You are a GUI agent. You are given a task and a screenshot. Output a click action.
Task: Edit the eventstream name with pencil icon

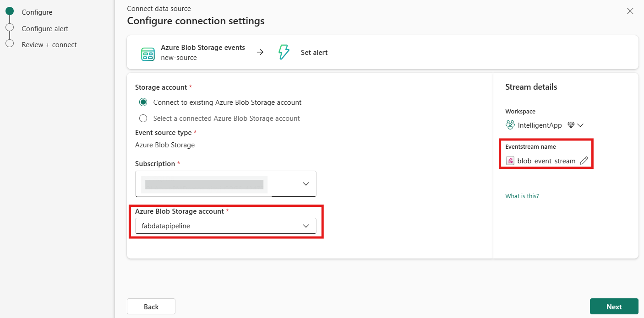584,161
